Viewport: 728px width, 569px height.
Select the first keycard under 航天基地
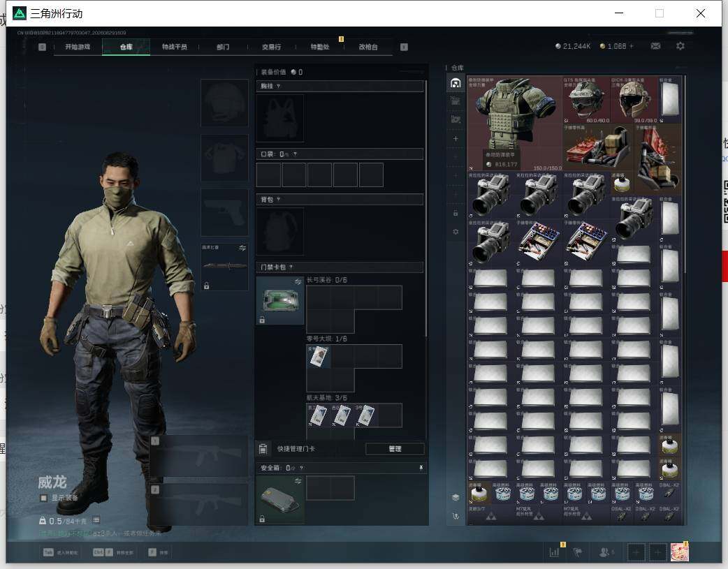tap(319, 415)
